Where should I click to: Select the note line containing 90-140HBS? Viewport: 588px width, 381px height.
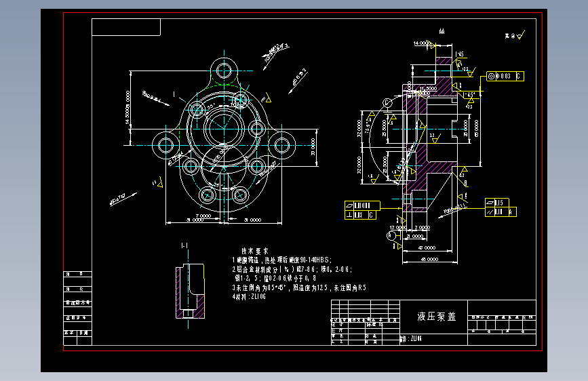pyautogui.click(x=281, y=260)
